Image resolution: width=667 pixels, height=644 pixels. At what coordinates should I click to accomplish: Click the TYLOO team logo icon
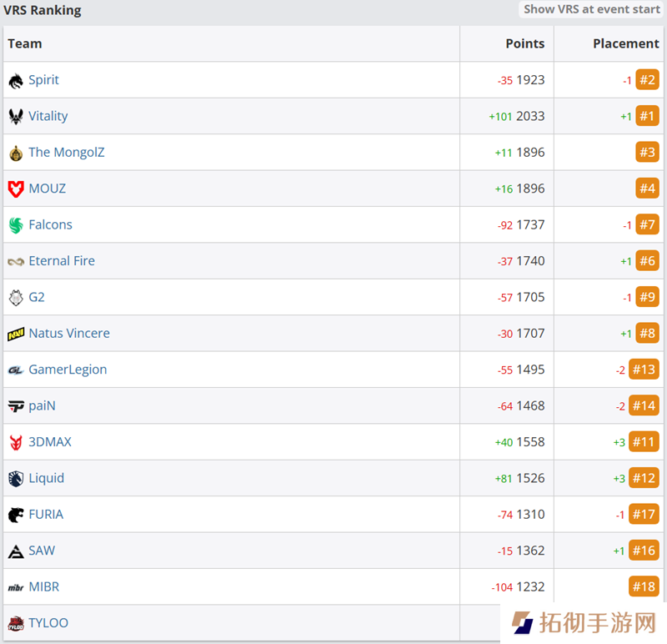16,624
